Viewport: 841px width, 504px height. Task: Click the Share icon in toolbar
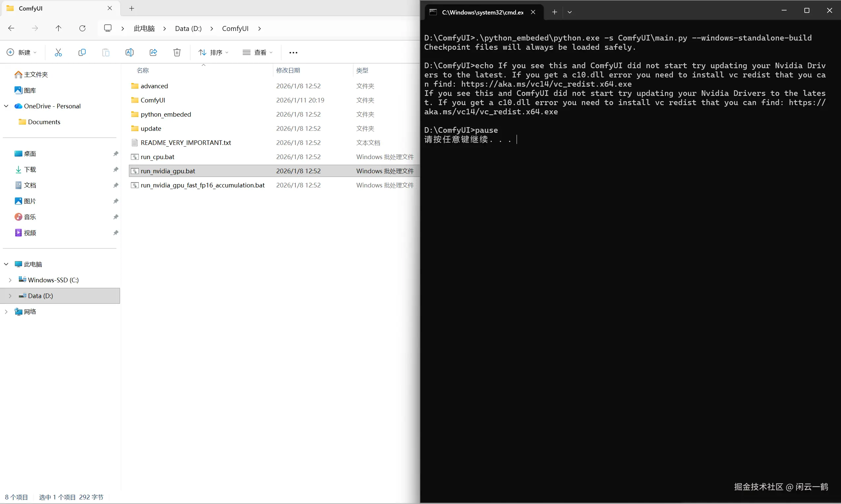pyautogui.click(x=153, y=52)
